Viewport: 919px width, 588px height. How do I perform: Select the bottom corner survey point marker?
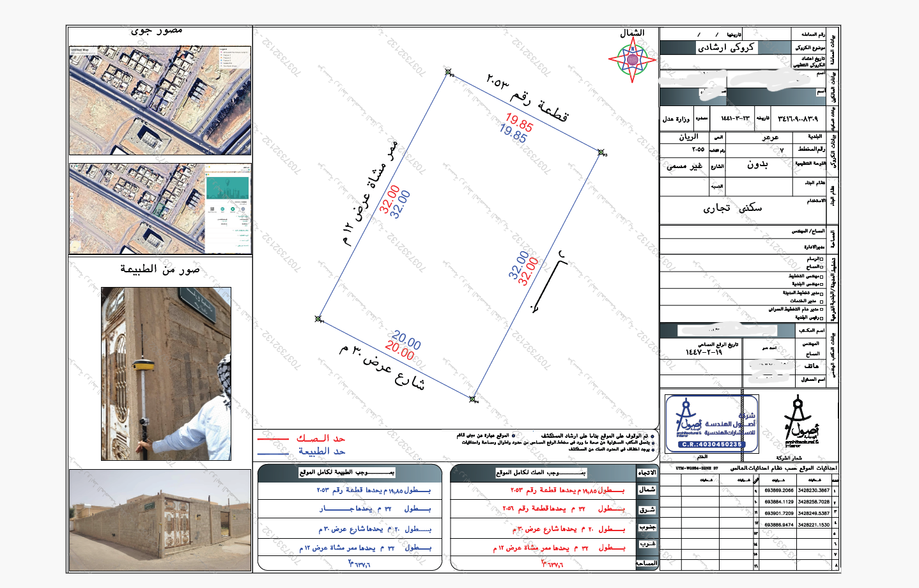pos(472,399)
